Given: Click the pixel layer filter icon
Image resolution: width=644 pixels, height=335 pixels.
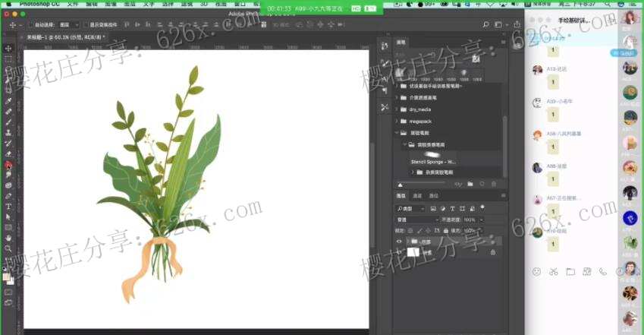Looking at the screenshot, I should tap(433, 209).
